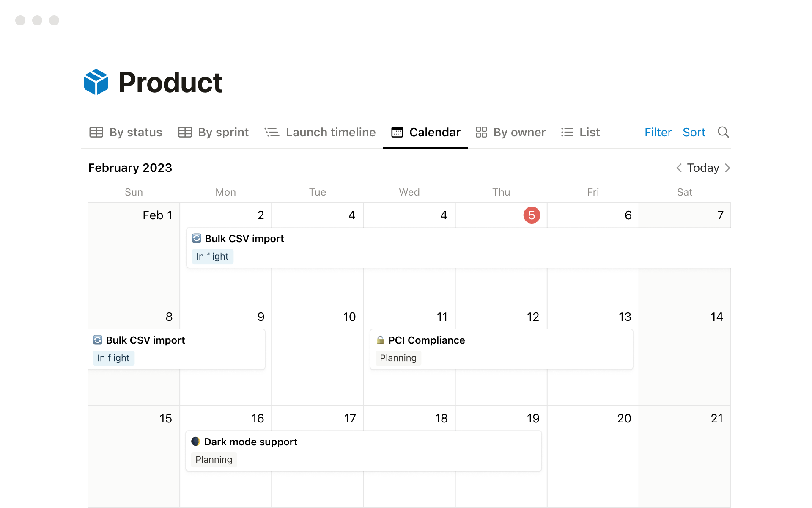Screen dimensions: 812x508
Task: Click the Sort button
Action: tap(694, 133)
